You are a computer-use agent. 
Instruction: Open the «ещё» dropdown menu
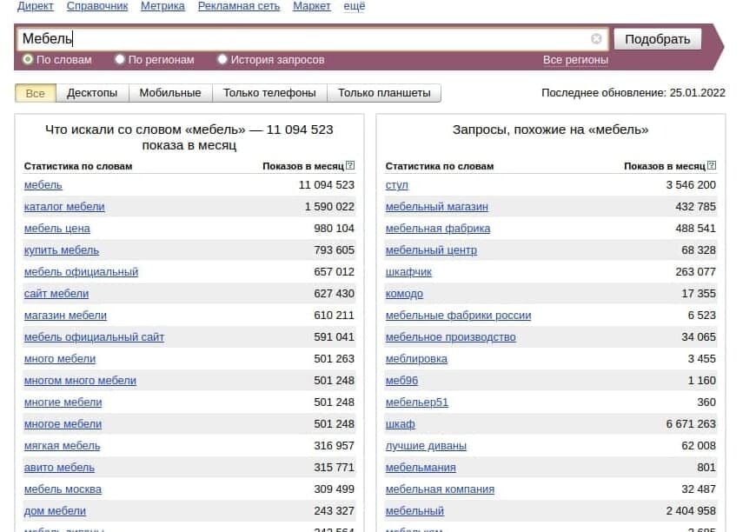(354, 6)
